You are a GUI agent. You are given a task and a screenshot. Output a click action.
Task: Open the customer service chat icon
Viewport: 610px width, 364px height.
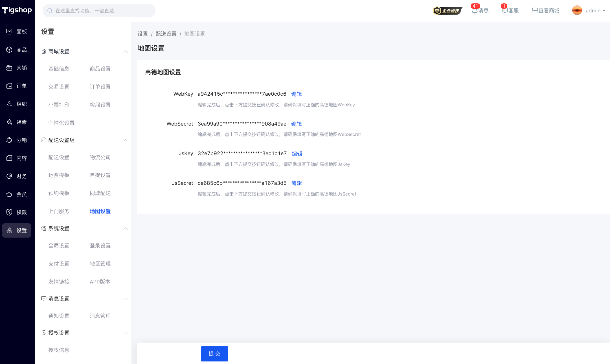[505, 11]
